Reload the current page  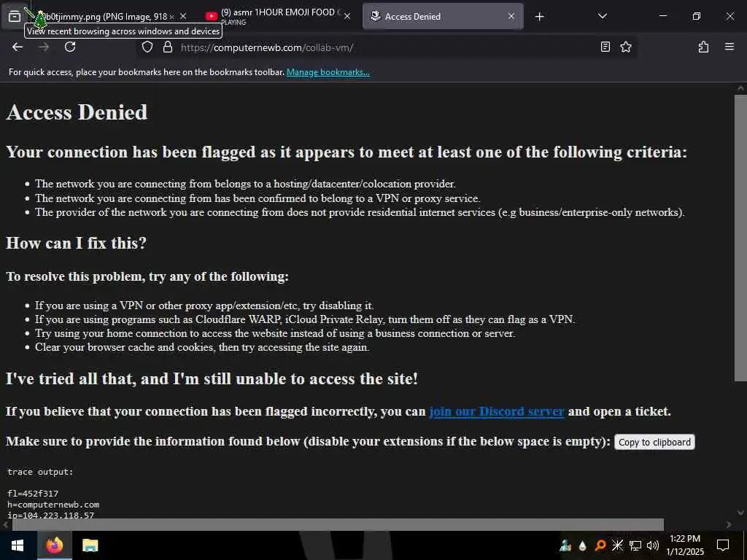coord(70,47)
